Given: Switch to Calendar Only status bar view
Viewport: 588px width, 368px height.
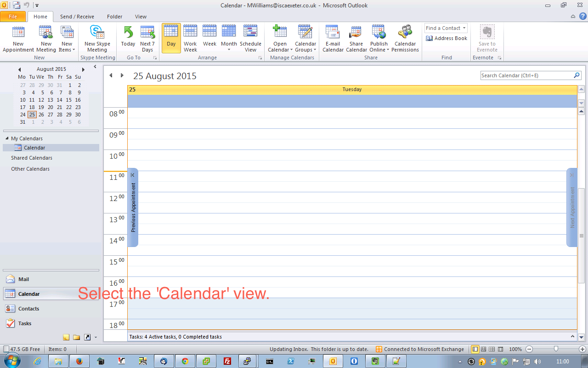Looking at the screenshot, I should [492, 349].
